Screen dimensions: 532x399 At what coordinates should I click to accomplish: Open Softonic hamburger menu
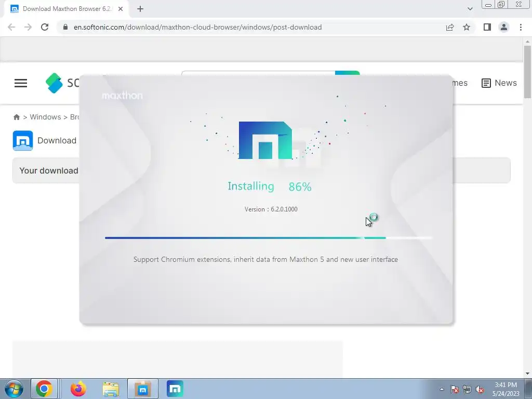21,83
